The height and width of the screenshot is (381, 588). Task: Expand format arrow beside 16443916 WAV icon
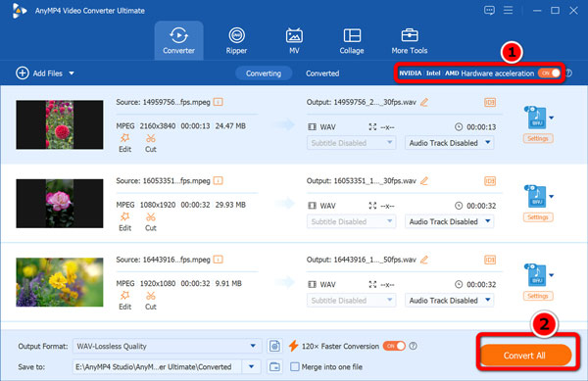[551, 275]
